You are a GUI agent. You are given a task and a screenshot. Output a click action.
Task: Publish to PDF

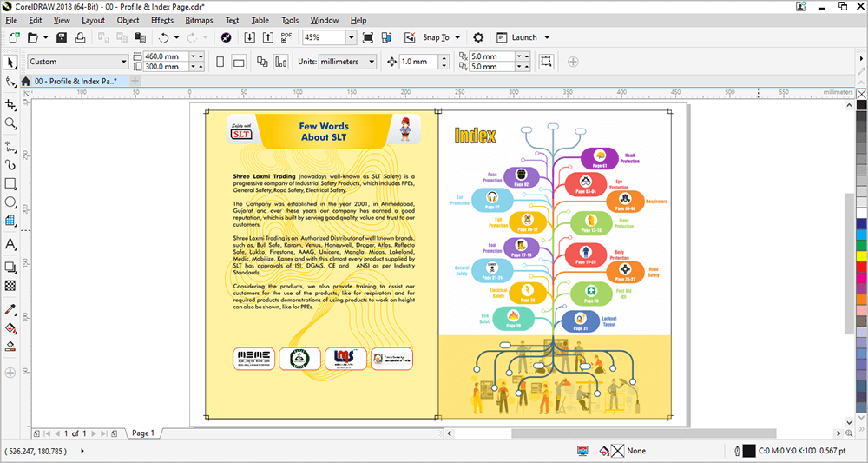pyautogui.click(x=286, y=37)
